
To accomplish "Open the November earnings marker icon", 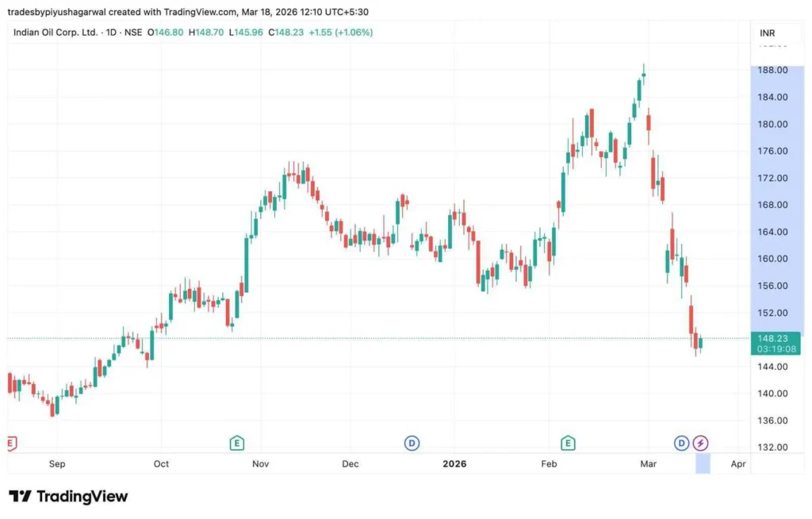I will coord(236,443).
